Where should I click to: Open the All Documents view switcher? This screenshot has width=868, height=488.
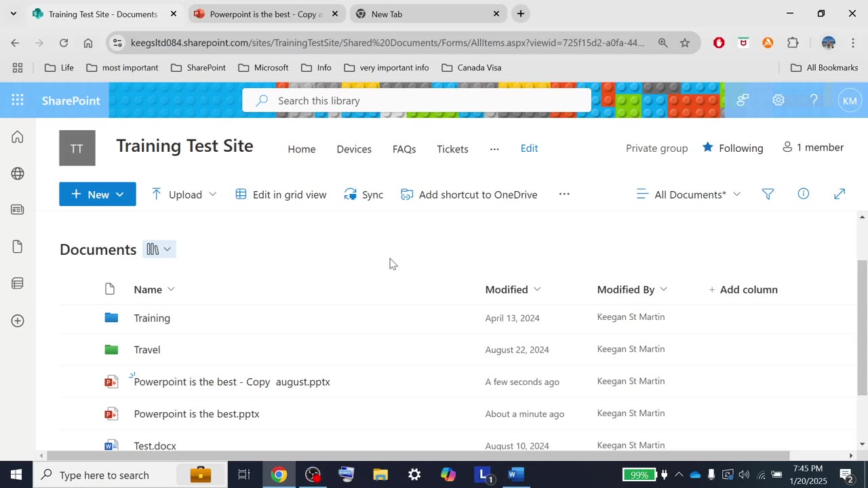coord(688,195)
